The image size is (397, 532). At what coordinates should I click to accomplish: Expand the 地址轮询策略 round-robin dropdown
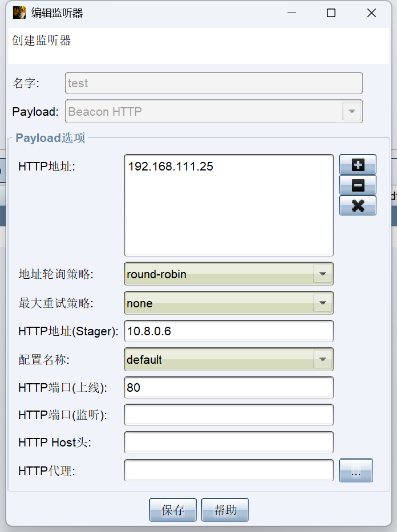[x=323, y=274]
